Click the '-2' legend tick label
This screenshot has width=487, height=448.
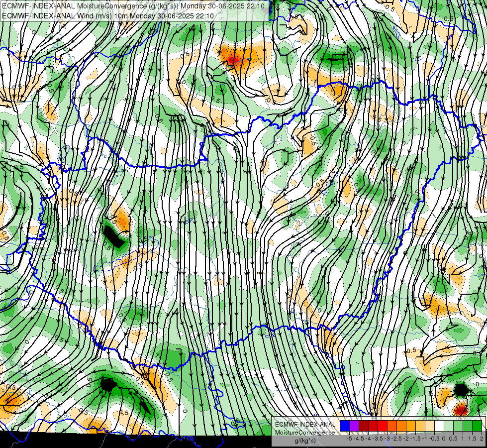coord(406,439)
